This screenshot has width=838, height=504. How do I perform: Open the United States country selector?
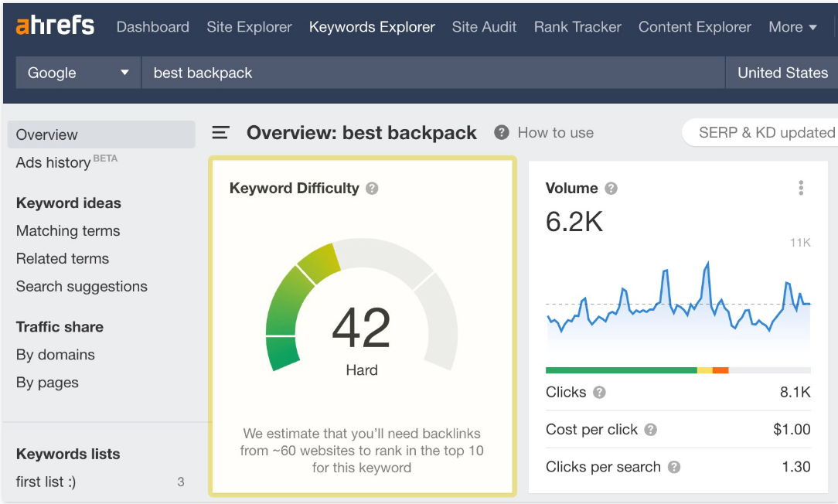click(x=782, y=73)
